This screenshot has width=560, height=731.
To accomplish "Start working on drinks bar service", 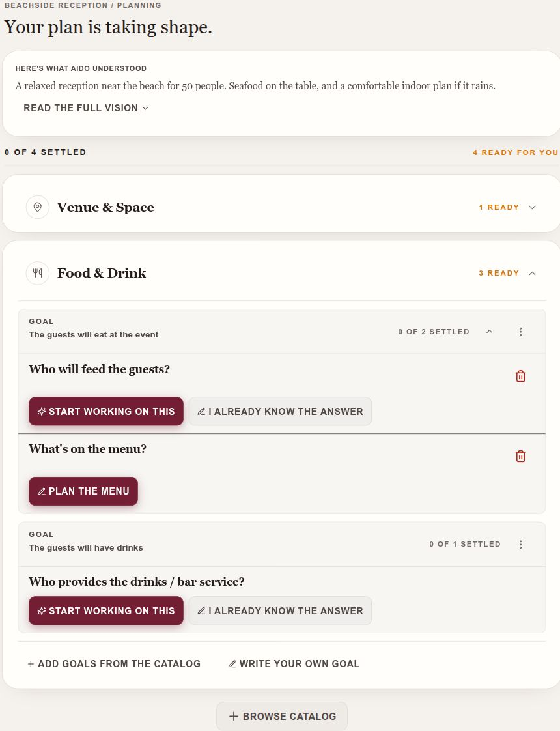I will pyautogui.click(x=106, y=610).
